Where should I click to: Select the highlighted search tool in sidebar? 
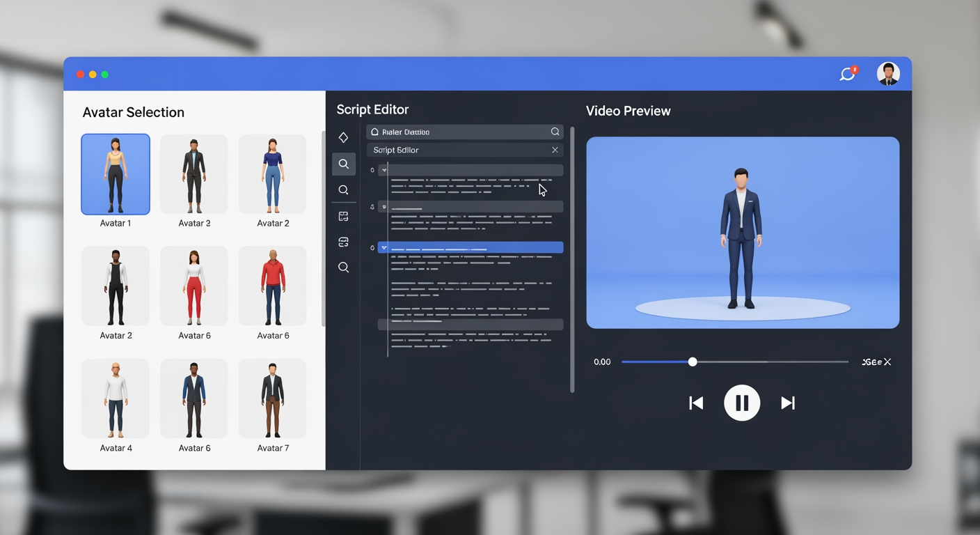click(344, 164)
